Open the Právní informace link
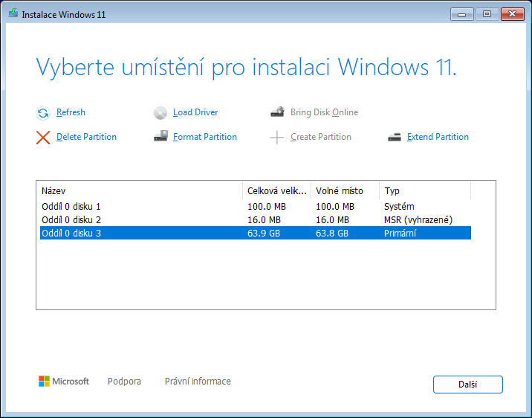Screen dimensions: 532x418 click(x=198, y=381)
